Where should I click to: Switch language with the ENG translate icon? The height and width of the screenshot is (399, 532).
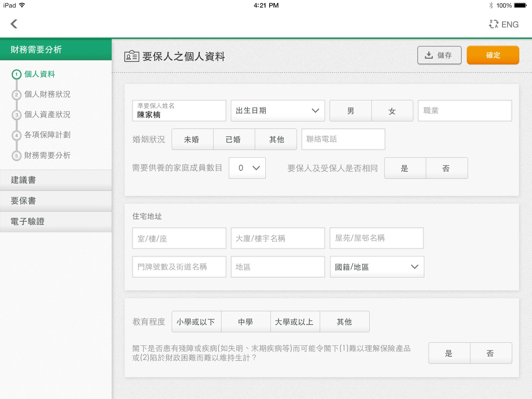[493, 24]
